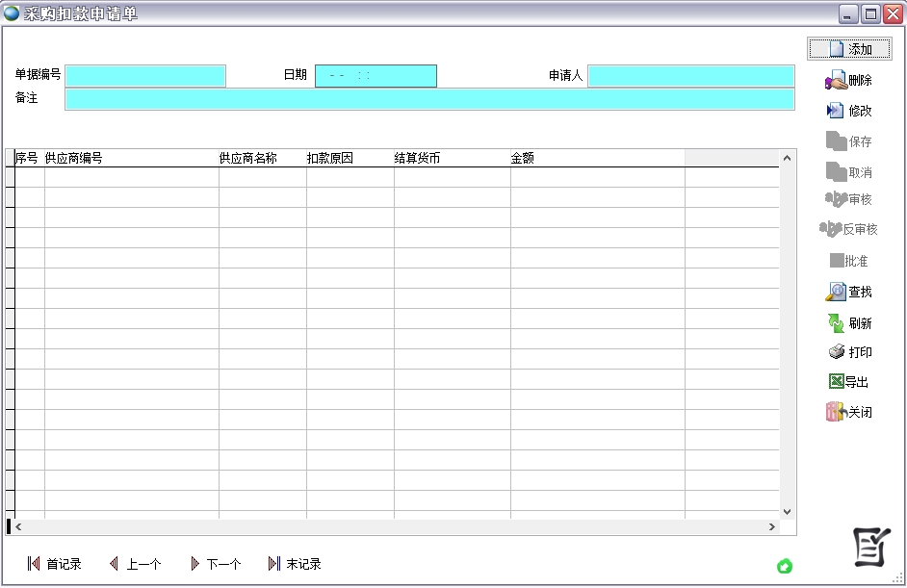Jump to last record 末记录
The width and height of the screenshot is (907, 588).
tap(295, 564)
